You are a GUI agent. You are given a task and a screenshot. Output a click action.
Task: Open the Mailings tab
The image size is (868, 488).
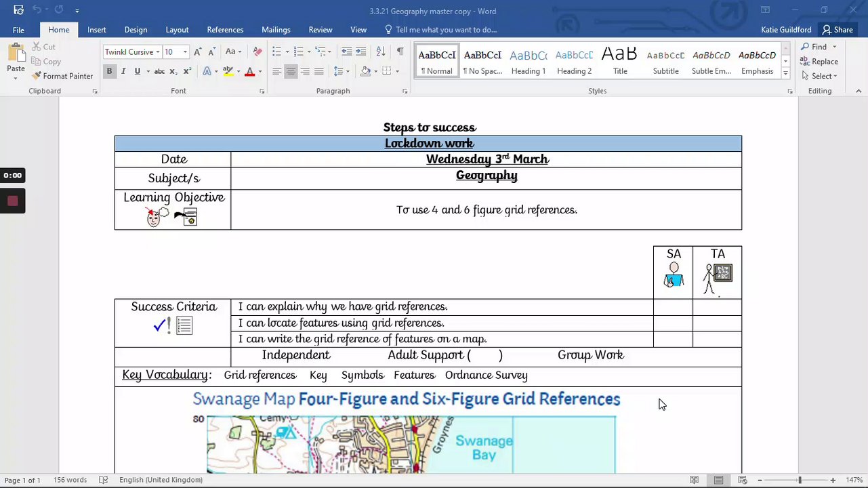pyautogui.click(x=276, y=30)
